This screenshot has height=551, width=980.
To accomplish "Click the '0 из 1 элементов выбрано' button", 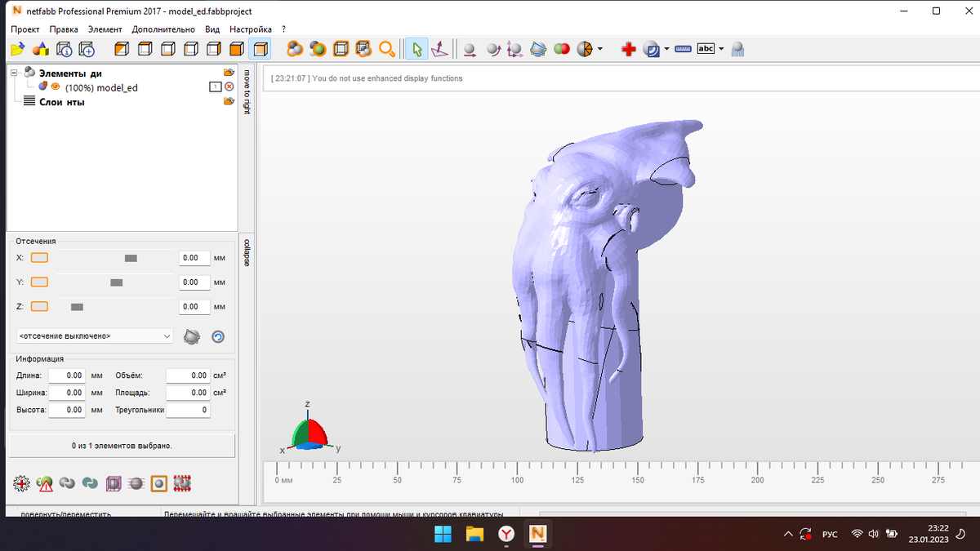I will [121, 447].
